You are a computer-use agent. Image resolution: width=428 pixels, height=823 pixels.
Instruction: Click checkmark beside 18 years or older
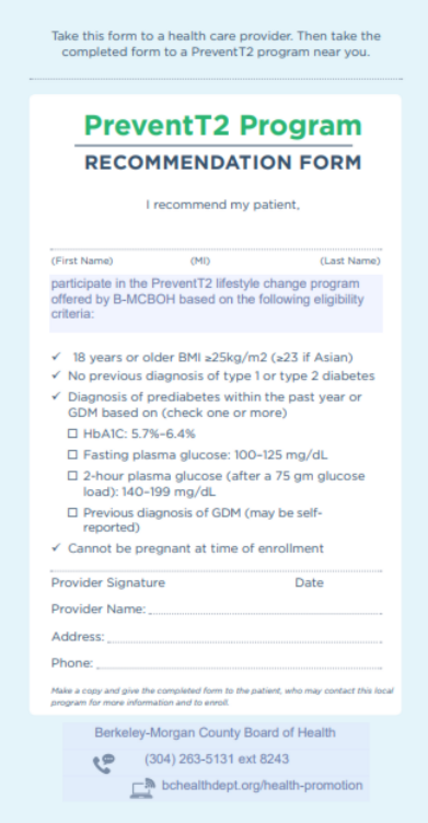pos(56,357)
